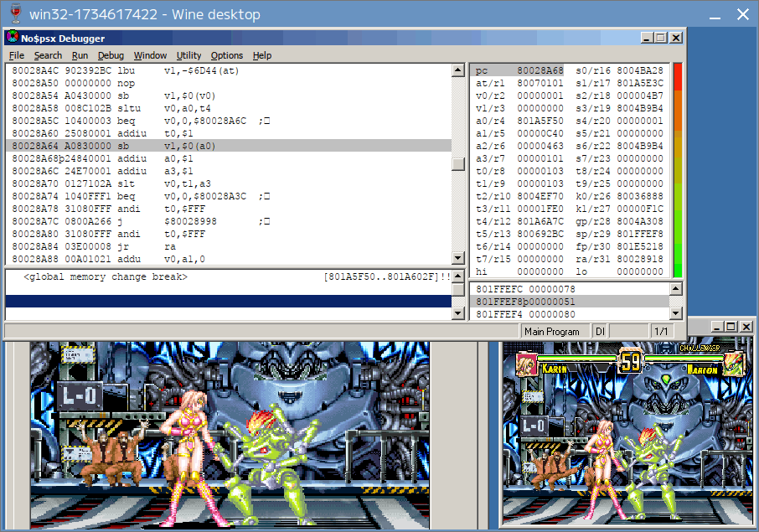This screenshot has height=532, width=759.
Task: Click the Wine glass icon in desktop title
Action: click(x=16, y=13)
